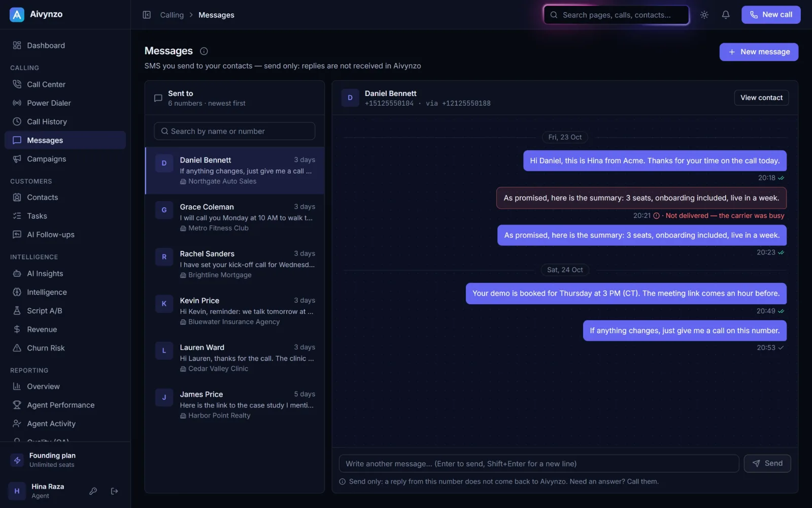Open Agent Performance report
The height and width of the screenshot is (508, 812).
point(65,405)
